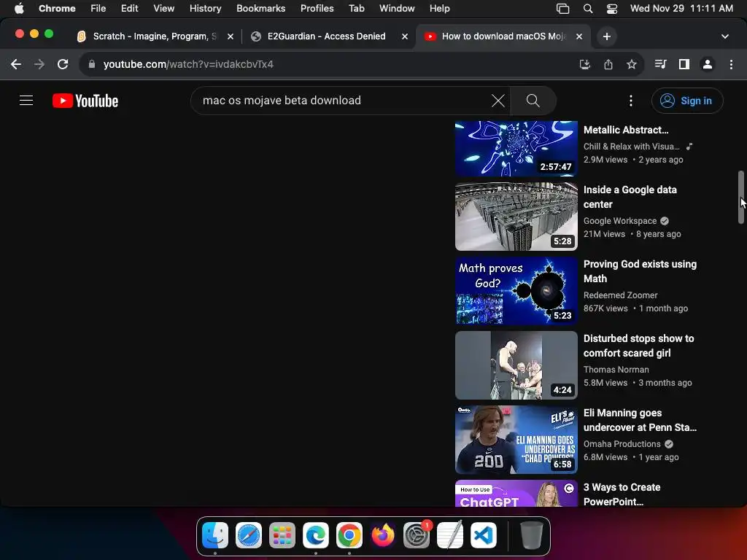Screen dimensions: 747x560
Task: Open Chrome profile icon
Action: pos(708,64)
